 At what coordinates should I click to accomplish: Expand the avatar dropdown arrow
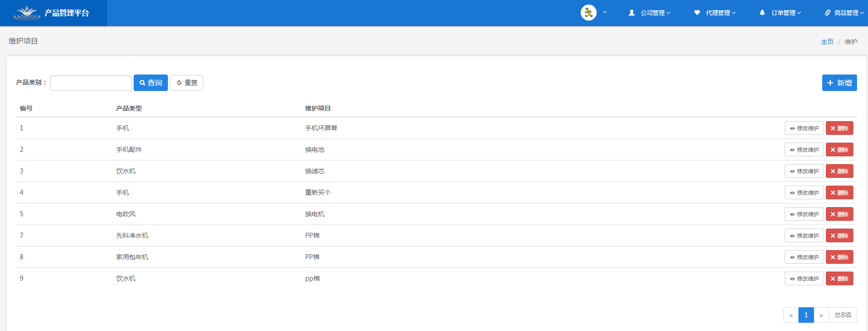605,12
